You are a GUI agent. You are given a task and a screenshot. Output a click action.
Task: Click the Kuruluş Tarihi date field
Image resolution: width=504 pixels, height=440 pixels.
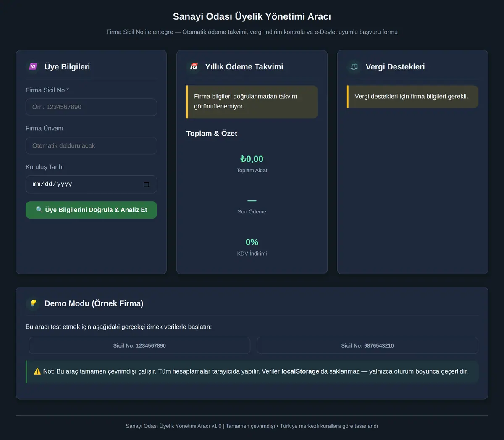(91, 184)
